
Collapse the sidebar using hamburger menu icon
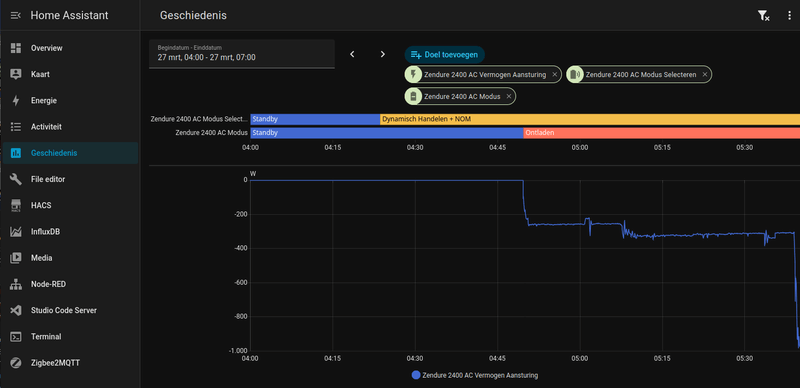(16, 15)
